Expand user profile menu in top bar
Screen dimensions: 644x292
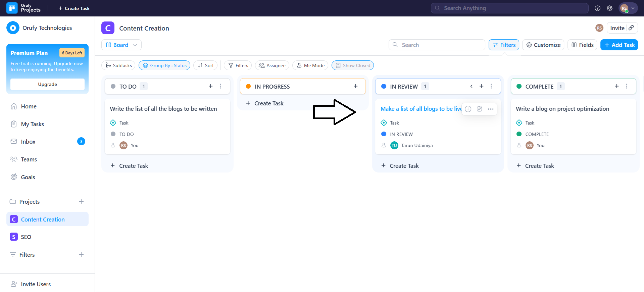point(628,8)
